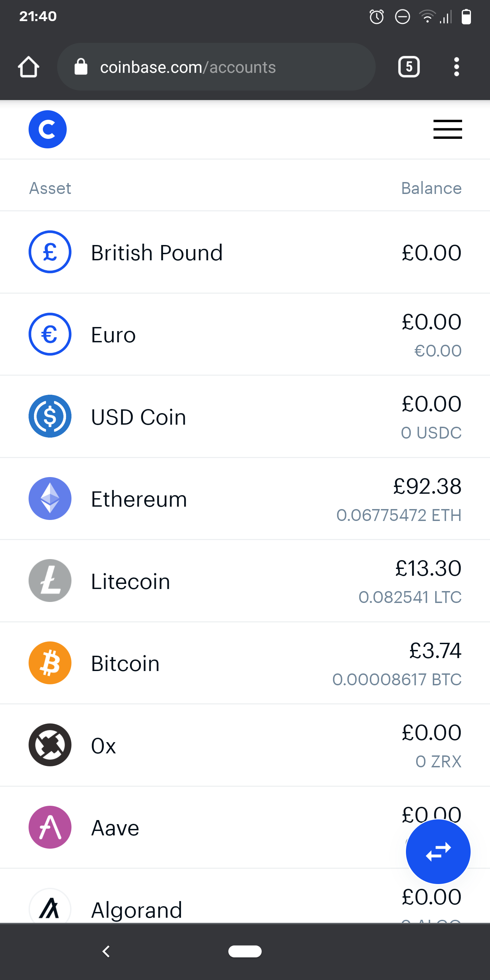Screen dimensions: 490x980
Task: Tap the Bitcoin orange icon
Action: [50, 663]
